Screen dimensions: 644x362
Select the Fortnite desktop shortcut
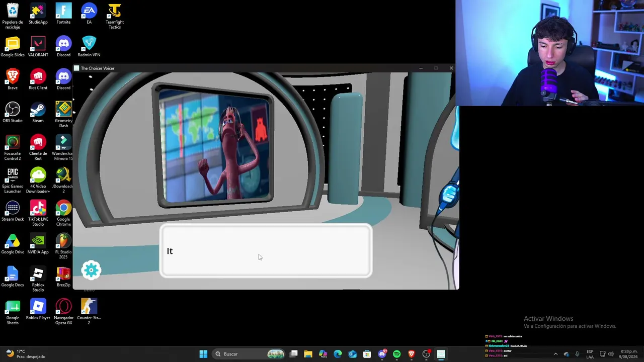63,14
